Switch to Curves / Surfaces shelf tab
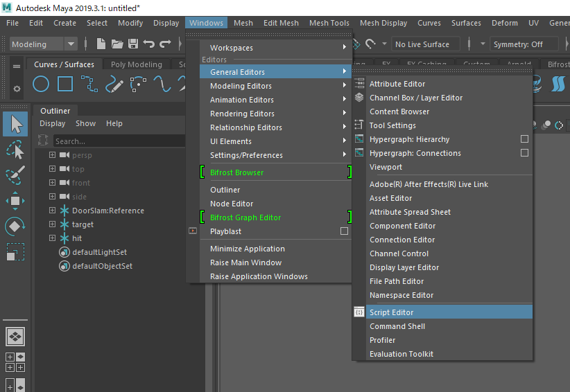570x392 pixels. click(x=64, y=64)
